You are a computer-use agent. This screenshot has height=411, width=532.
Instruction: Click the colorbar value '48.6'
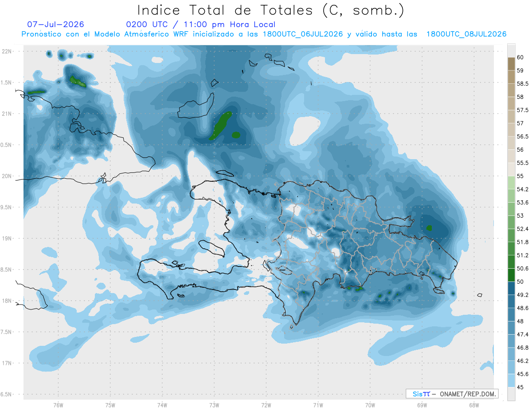pyautogui.click(x=522, y=308)
